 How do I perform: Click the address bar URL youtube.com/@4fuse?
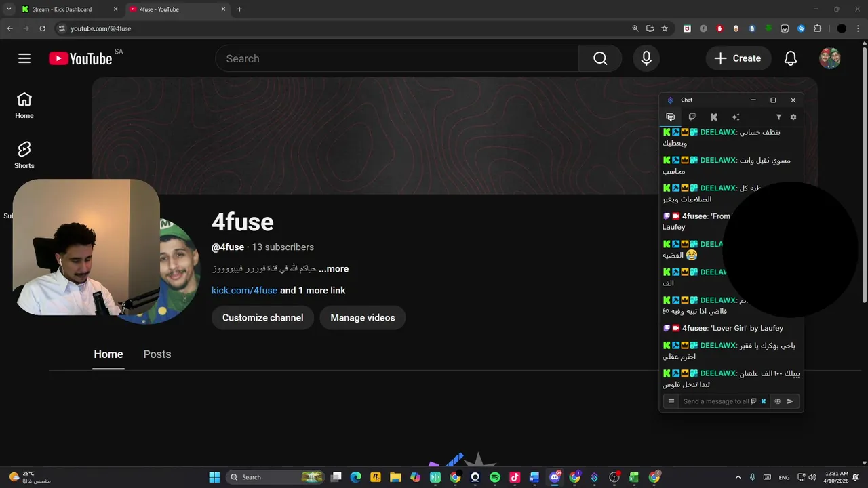coord(101,28)
